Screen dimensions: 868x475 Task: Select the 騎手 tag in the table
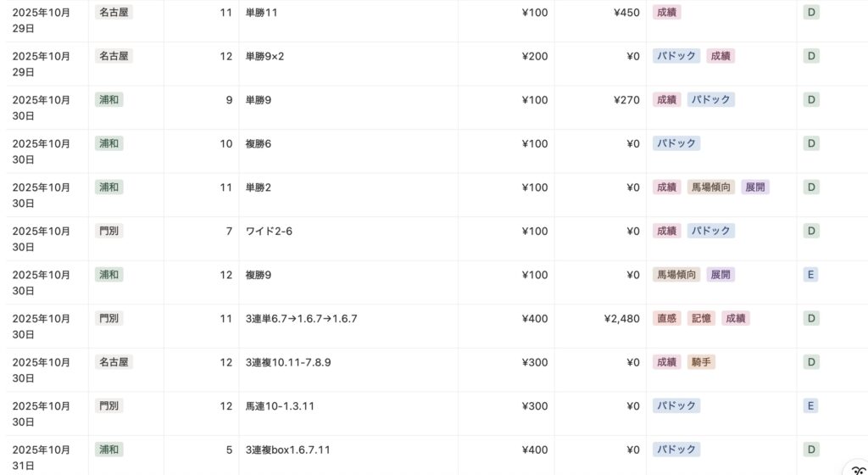pos(701,362)
